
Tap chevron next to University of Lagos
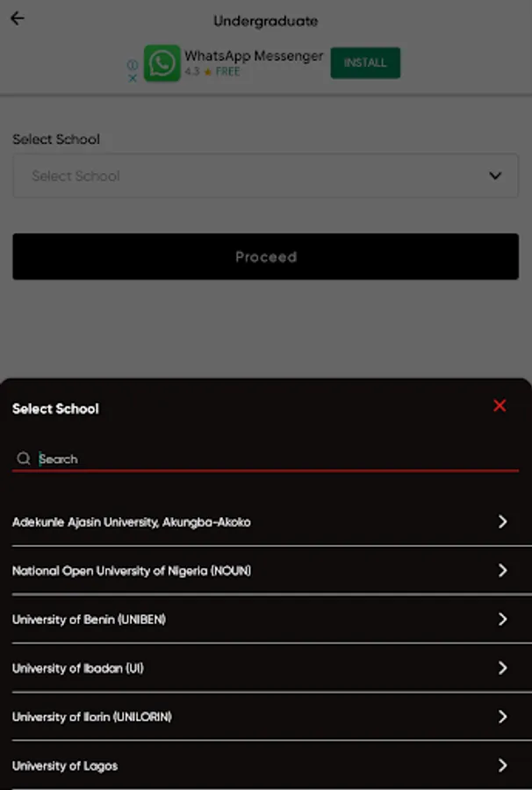(502, 765)
